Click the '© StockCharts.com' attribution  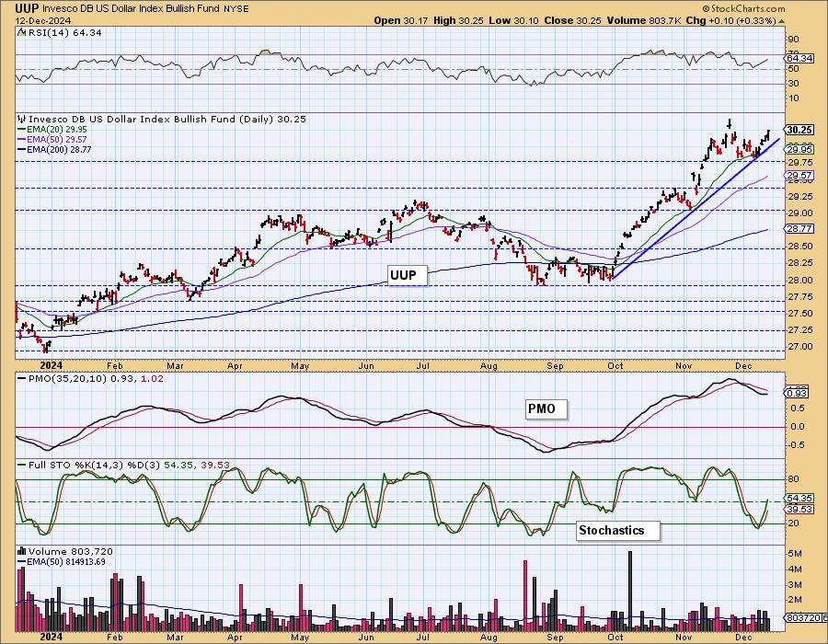[x=743, y=8]
